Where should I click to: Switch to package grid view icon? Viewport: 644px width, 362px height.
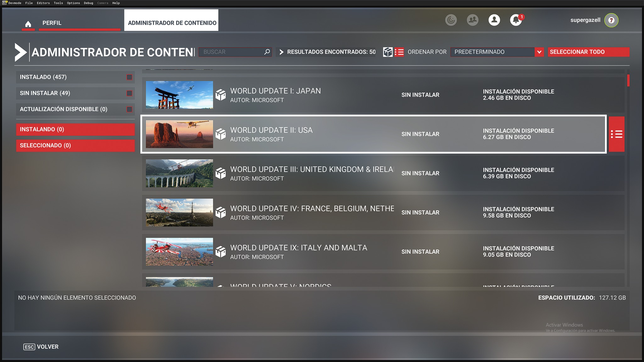pyautogui.click(x=388, y=52)
